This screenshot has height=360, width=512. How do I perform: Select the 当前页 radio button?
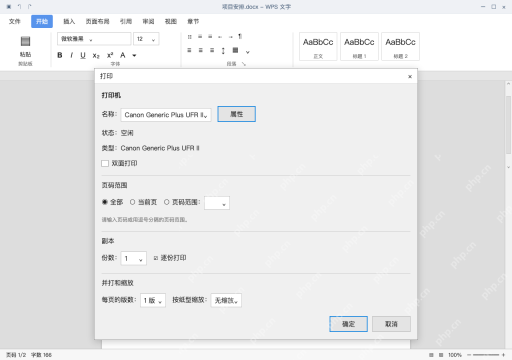pos(132,202)
